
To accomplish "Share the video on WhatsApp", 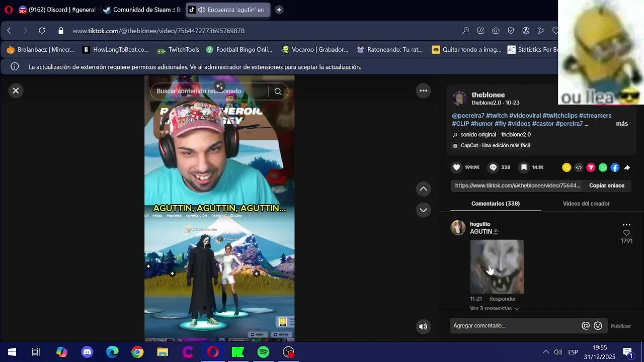I will click(603, 167).
